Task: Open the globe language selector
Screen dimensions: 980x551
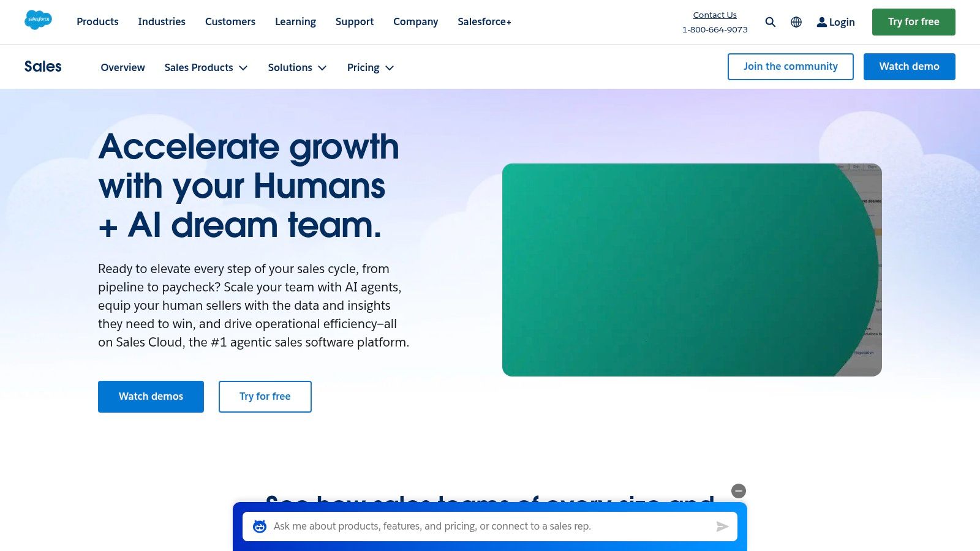Action: [x=796, y=22]
